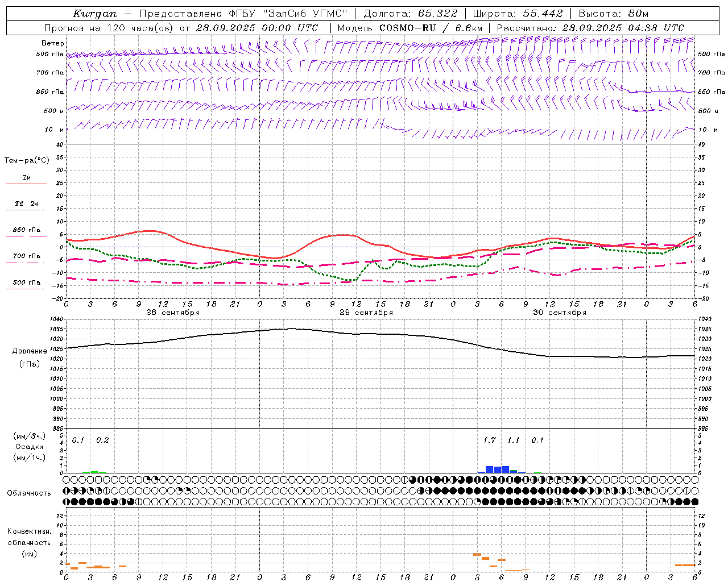This screenshot has height=582, width=728.
Task: Select the latitude value Широта: 55.442
Action: point(518,14)
